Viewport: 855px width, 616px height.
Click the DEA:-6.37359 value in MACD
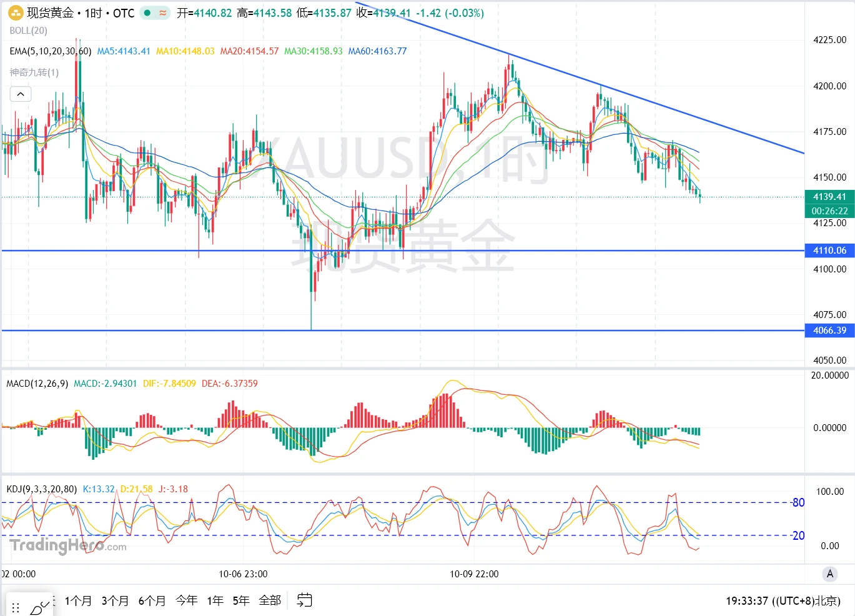click(230, 384)
